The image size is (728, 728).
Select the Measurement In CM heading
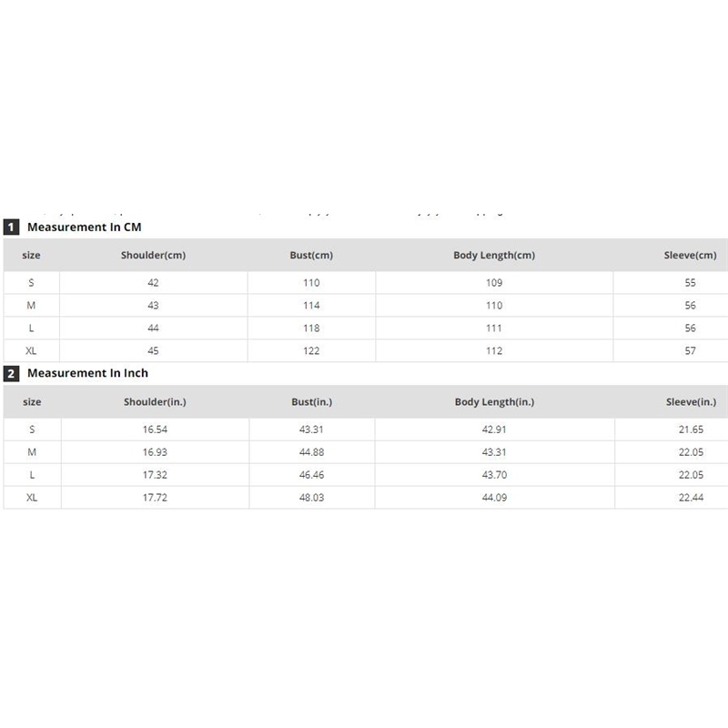(x=85, y=227)
